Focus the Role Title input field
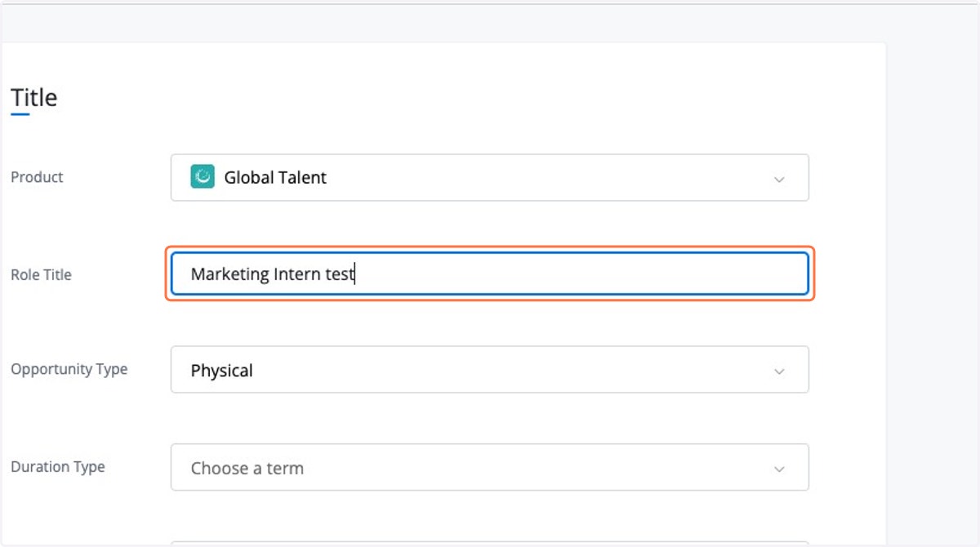This screenshot has height=547, width=980. pos(490,273)
